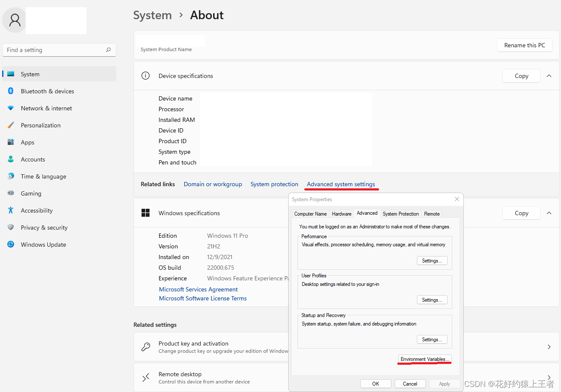Viewport: 561px width, 392px height.
Task: Click Rename this PC button
Action: click(525, 45)
